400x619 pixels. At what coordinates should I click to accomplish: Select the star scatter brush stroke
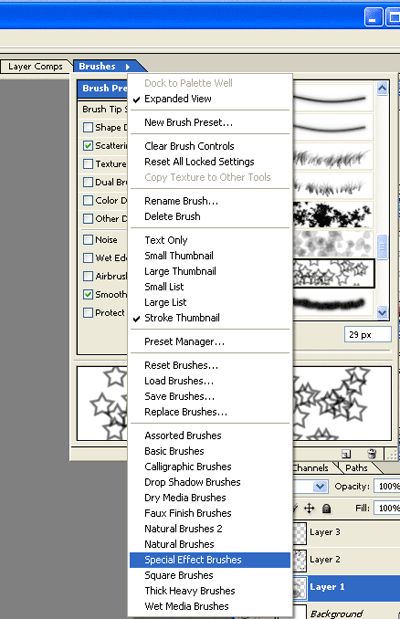tap(334, 274)
